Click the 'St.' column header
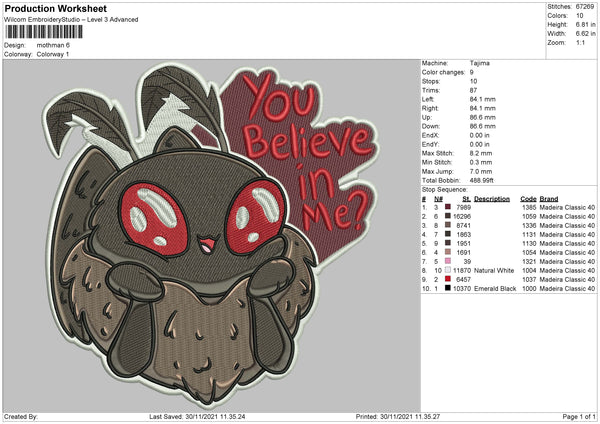This screenshot has width=600, height=424. [466, 199]
